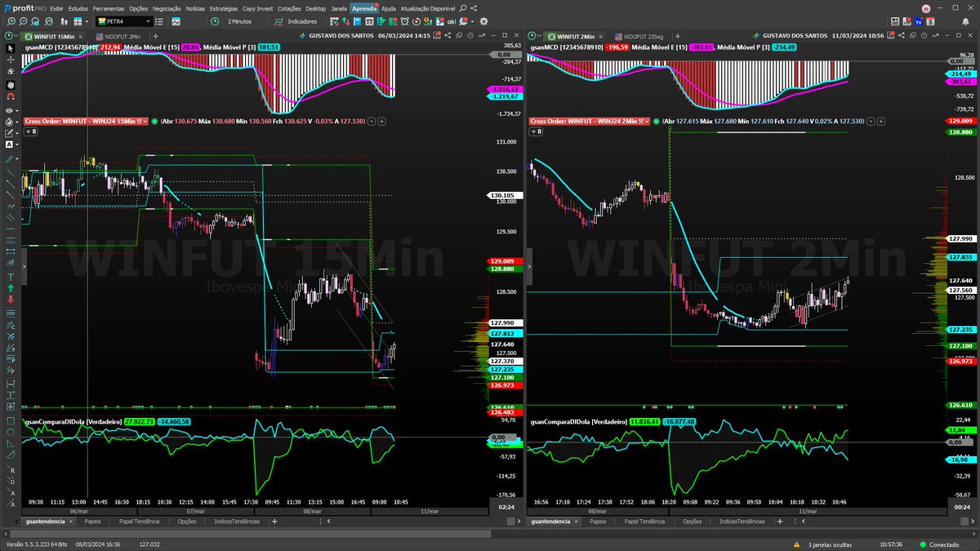The width and height of the screenshot is (980, 551).
Task: Click the share icon in right chart header
Action: point(902,36)
